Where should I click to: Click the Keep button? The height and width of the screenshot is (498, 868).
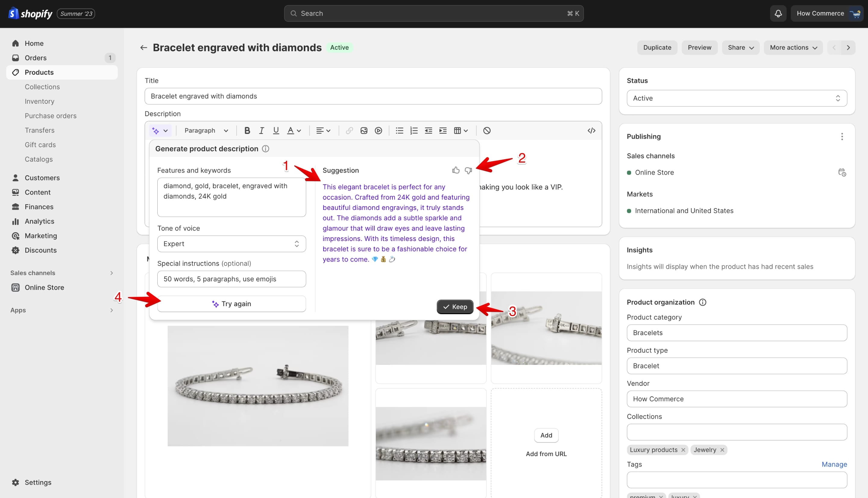point(455,307)
